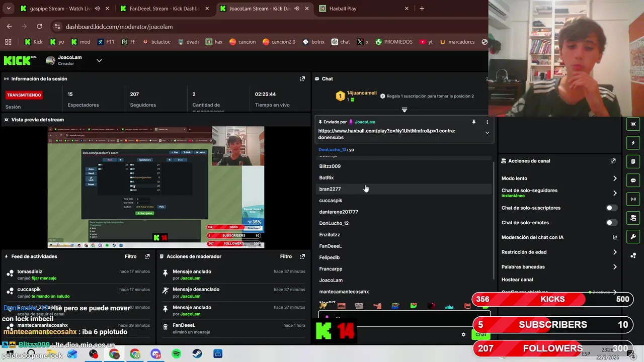Click the JoacoLam name in the viewer list
644x362 pixels.
[331, 280]
